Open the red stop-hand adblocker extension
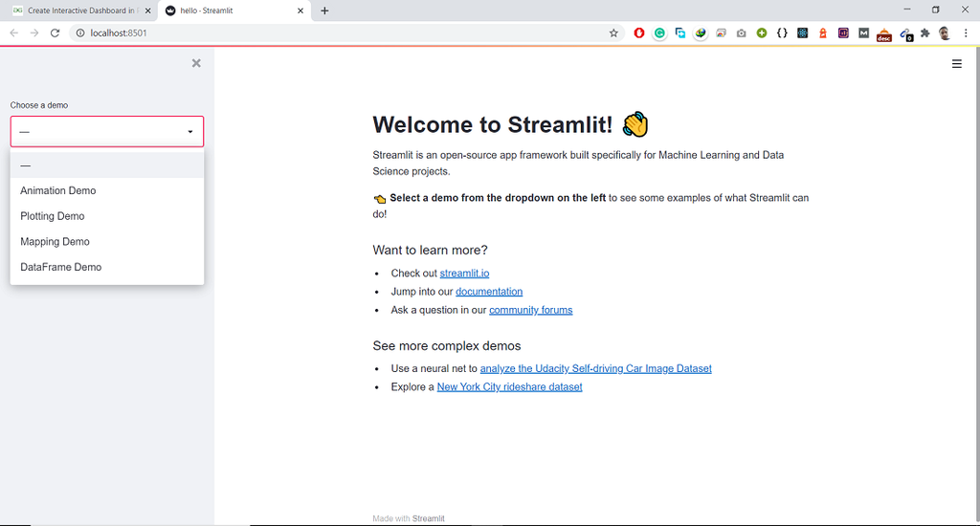The width and height of the screenshot is (980, 526). [638, 33]
